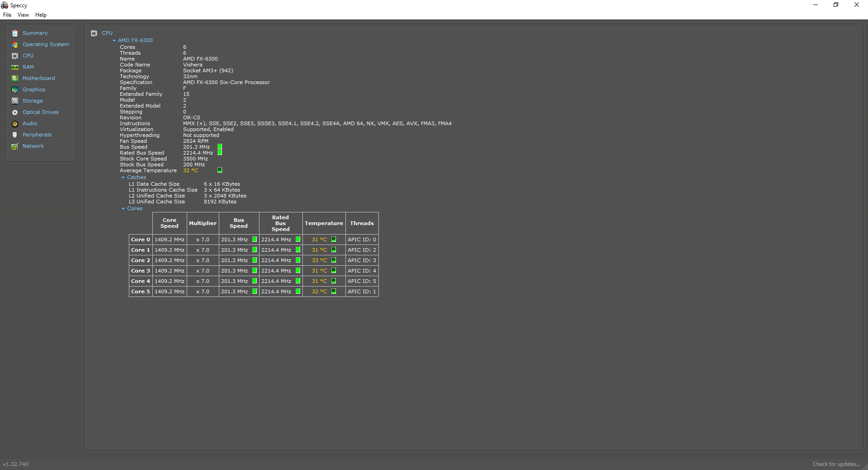The width and height of the screenshot is (868, 470).
Task: Click the Graphics monitor icon in sidebar
Action: 15,89
